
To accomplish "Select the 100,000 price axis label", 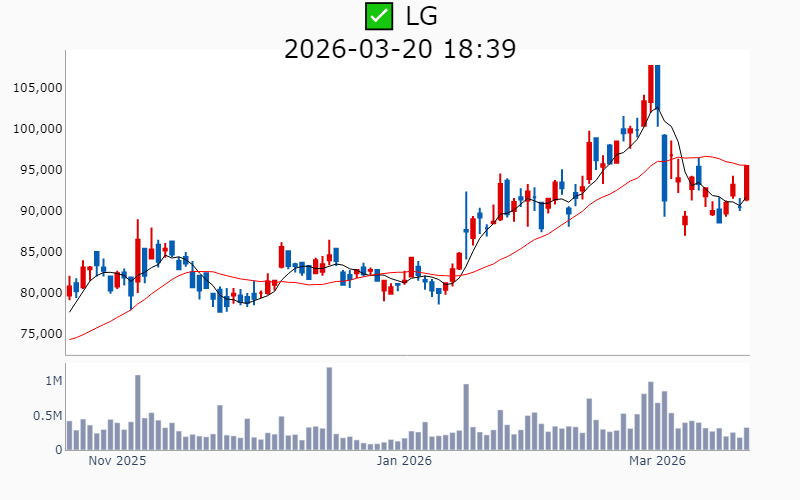I will (x=38, y=129).
